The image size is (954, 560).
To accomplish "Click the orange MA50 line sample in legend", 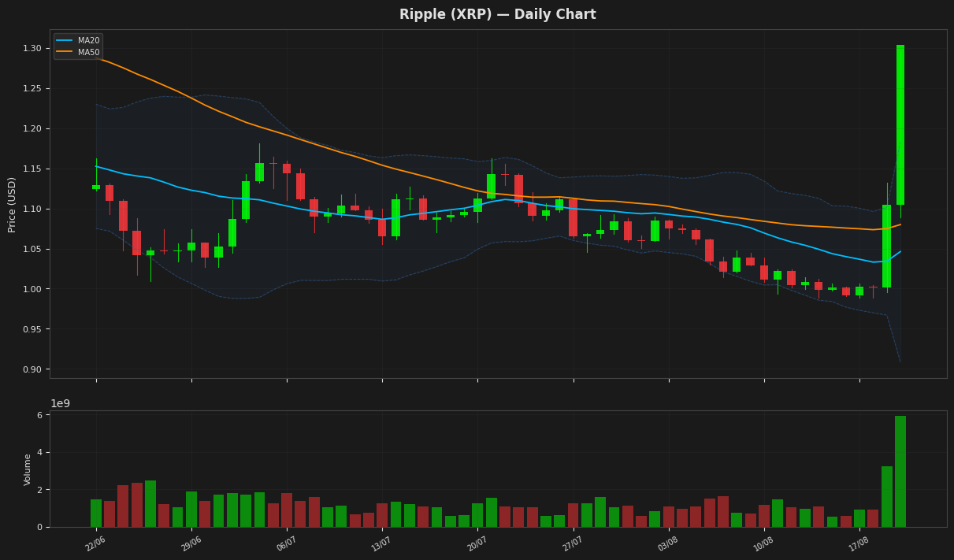I will click(x=65, y=53).
